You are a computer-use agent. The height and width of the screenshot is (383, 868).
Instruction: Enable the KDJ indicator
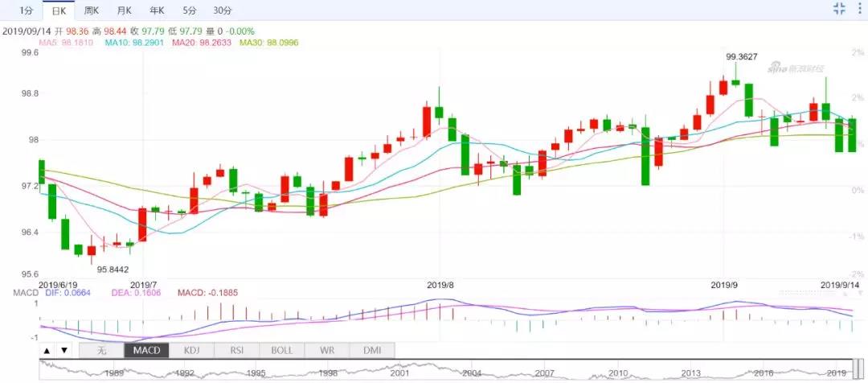point(191,351)
